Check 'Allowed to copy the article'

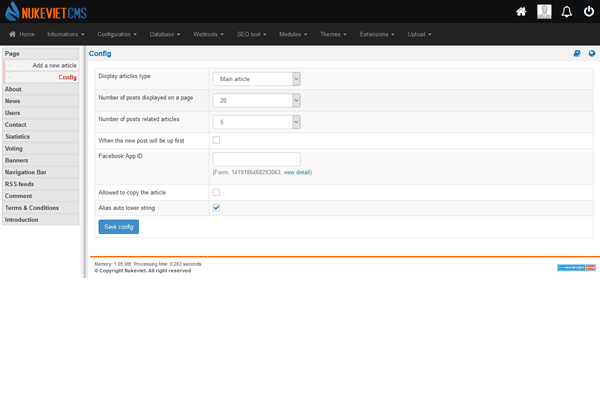[216, 192]
